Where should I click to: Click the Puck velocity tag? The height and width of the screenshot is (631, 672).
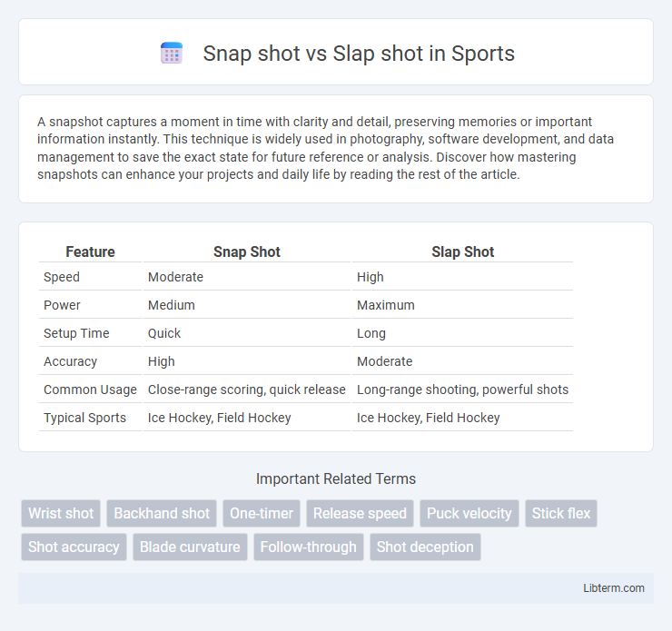point(469,513)
